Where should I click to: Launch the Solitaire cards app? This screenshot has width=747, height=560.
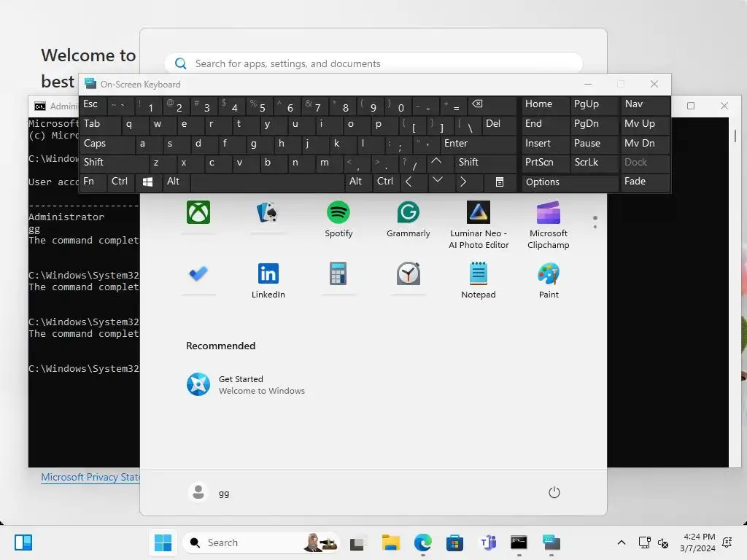[268, 212]
